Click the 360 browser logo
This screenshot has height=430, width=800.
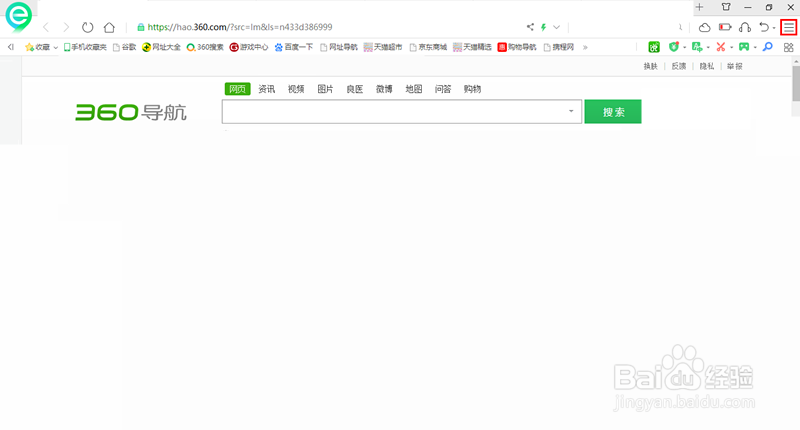tap(19, 16)
